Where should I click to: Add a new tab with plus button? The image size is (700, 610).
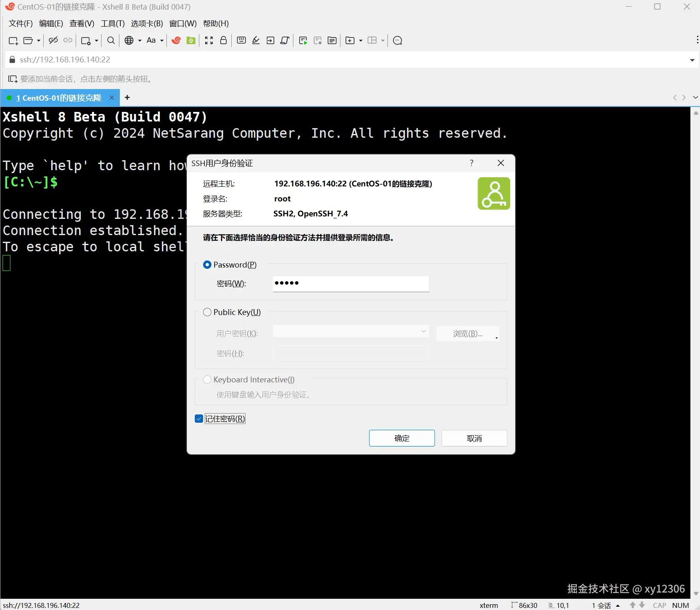(127, 97)
